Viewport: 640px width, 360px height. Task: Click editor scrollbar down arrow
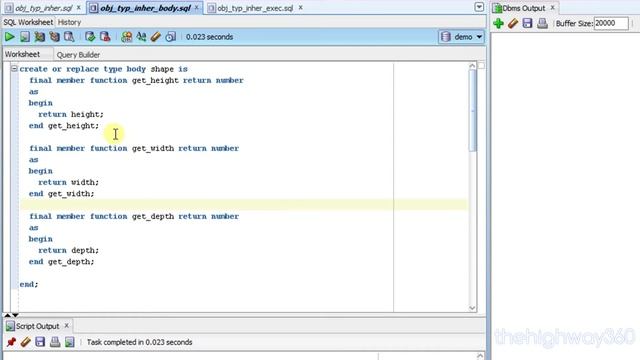tap(473, 308)
